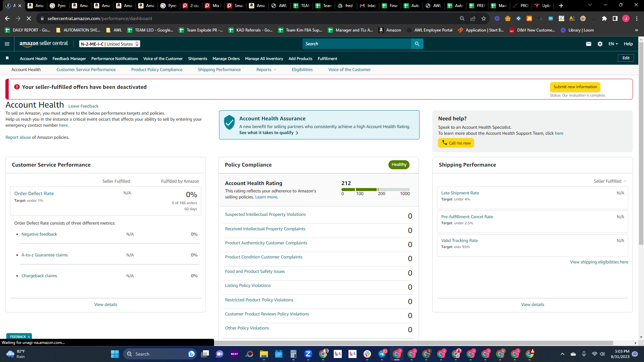Open Zoom from the taskbar
This screenshot has height=362, width=644.
click(308, 354)
